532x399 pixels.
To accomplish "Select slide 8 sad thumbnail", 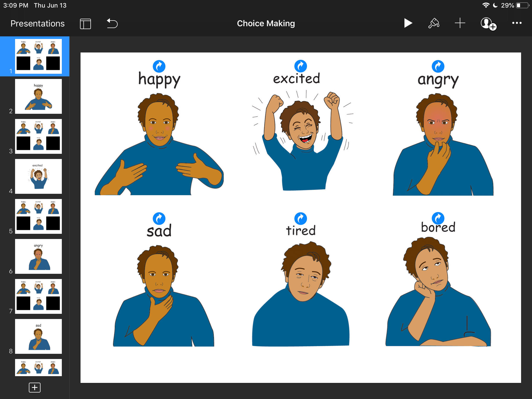I will pyautogui.click(x=38, y=336).
